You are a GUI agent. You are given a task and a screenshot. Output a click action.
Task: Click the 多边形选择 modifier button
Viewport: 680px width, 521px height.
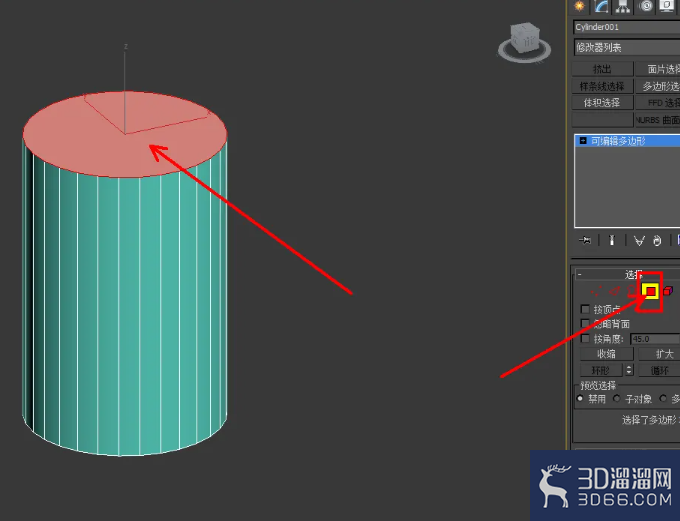tap(657, 86)
